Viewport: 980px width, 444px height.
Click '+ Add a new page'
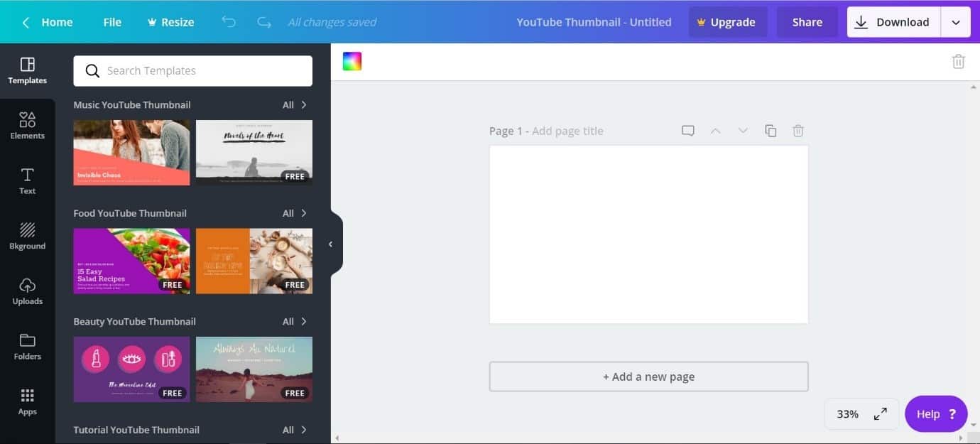point(648,377)
